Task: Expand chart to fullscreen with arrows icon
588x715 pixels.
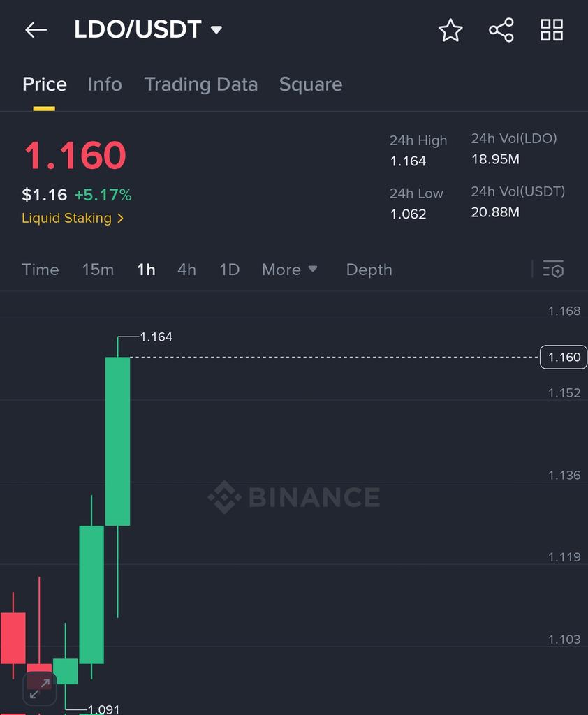Action: tap(40, 688)
